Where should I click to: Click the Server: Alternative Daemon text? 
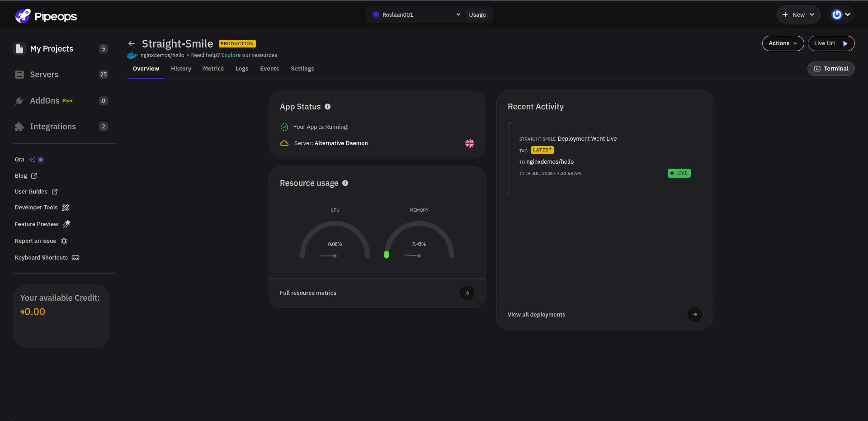click(331, 143)
